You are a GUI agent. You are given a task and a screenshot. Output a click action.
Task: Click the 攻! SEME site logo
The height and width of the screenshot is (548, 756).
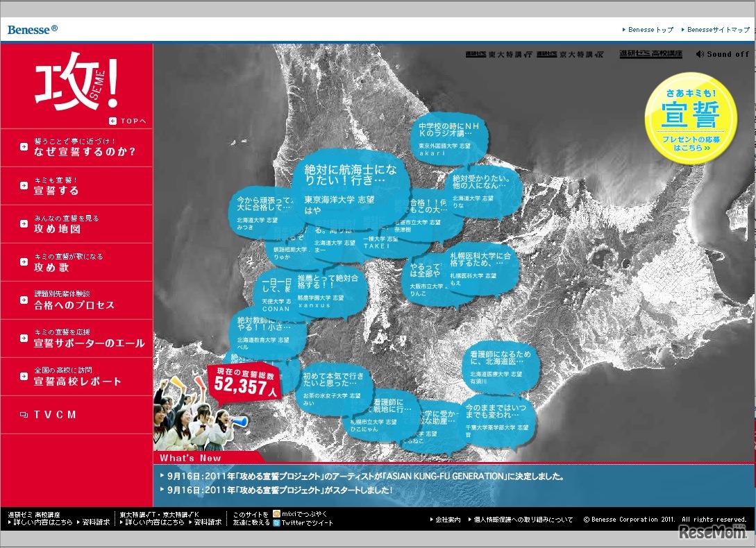[76, 81]
